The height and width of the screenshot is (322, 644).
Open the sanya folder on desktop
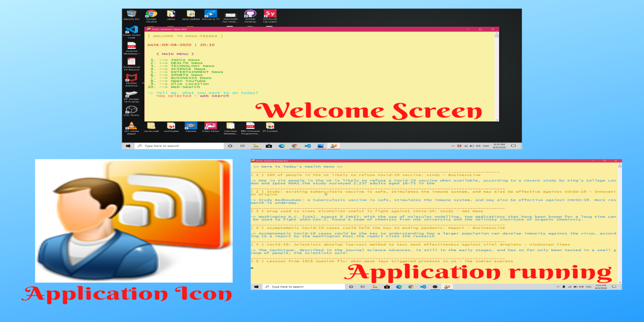click(171, 16)
